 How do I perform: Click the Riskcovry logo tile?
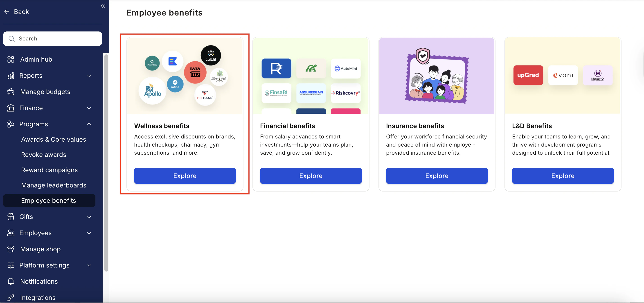(x=346, y=93)
